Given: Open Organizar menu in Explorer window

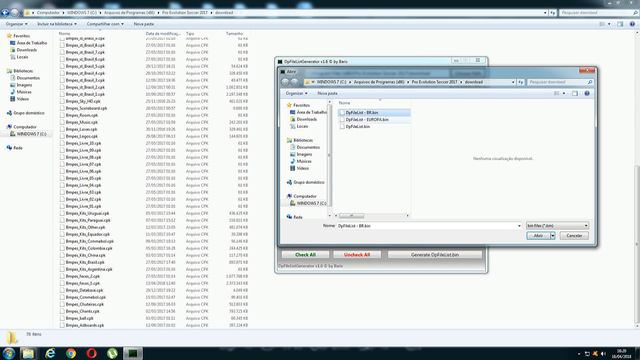Looking at the screenshot, I should (x=17, y=24).
